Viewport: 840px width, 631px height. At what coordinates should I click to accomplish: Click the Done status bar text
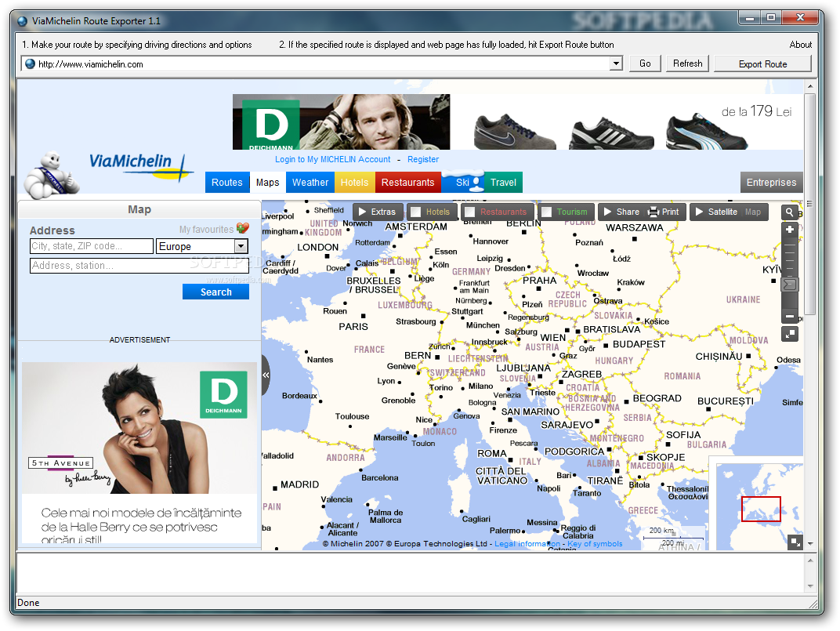point(28,603)
